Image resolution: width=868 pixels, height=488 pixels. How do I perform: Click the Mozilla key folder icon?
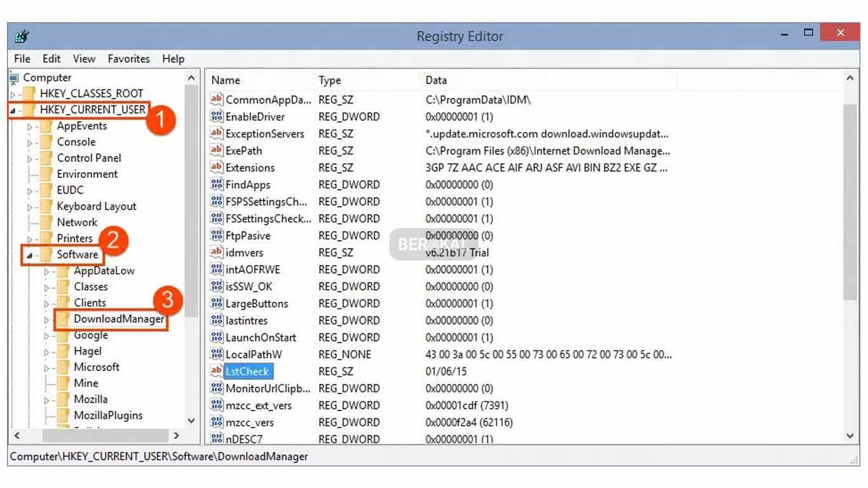click(x=63, y=399)
